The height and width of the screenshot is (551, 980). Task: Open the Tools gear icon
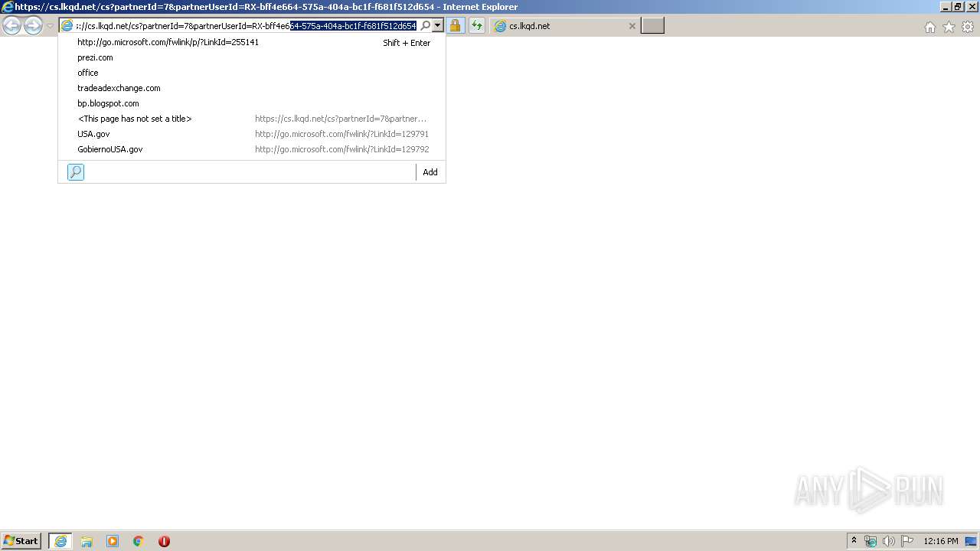968,27
